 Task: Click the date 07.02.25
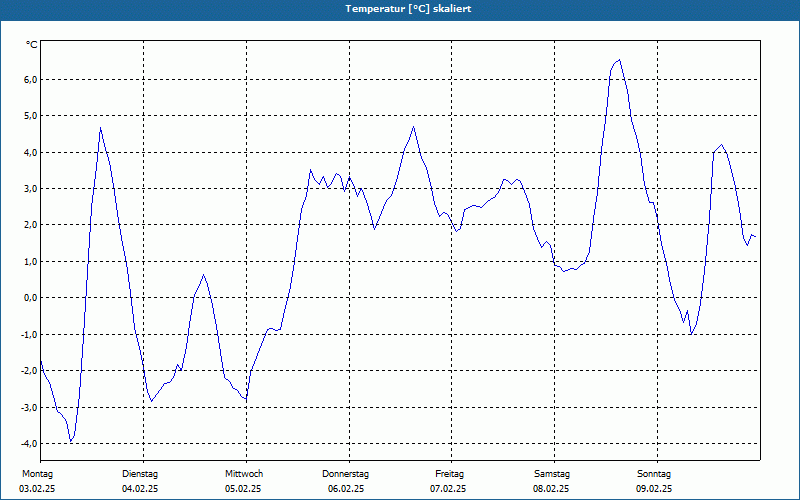[x=448, y=489]
